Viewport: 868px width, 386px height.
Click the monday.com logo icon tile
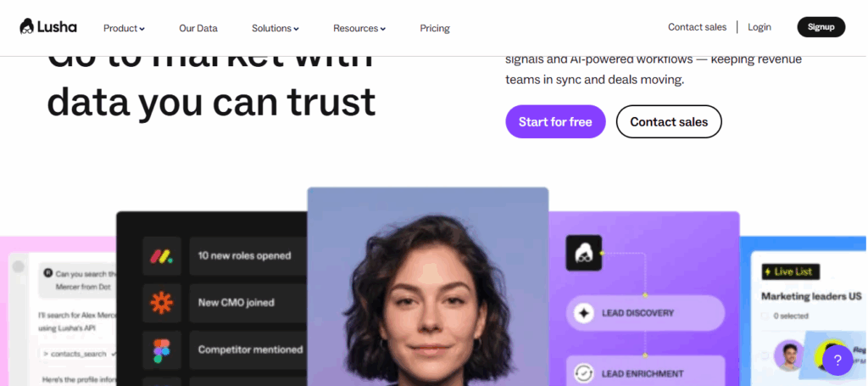[x=162, y=256]
